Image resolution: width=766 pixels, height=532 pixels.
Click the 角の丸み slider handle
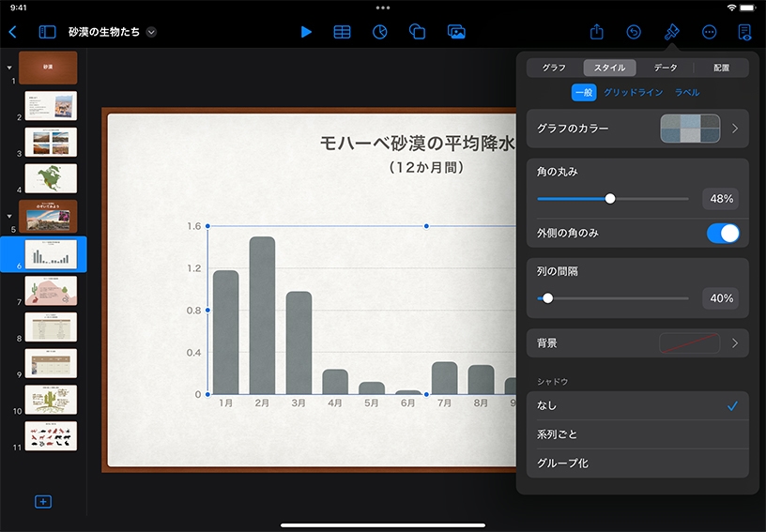click(610, 199)
